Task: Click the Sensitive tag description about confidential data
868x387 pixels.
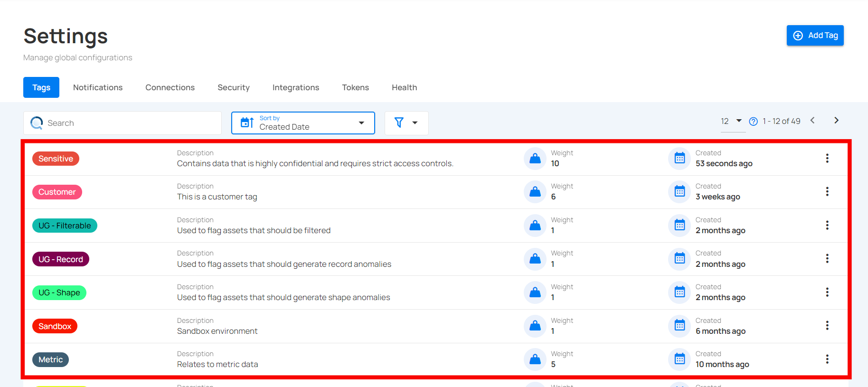Action: pos(315,163)
